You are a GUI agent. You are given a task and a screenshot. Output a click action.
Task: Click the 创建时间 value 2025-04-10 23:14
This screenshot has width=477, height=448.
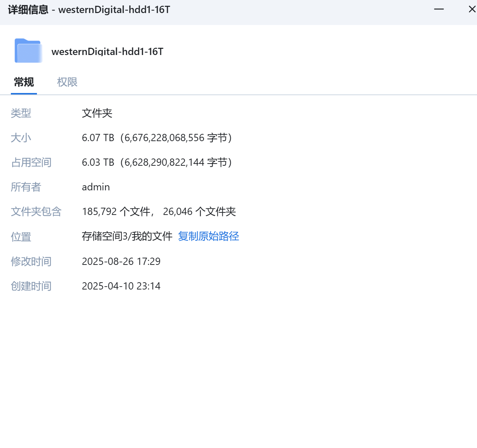coord(121,286)
